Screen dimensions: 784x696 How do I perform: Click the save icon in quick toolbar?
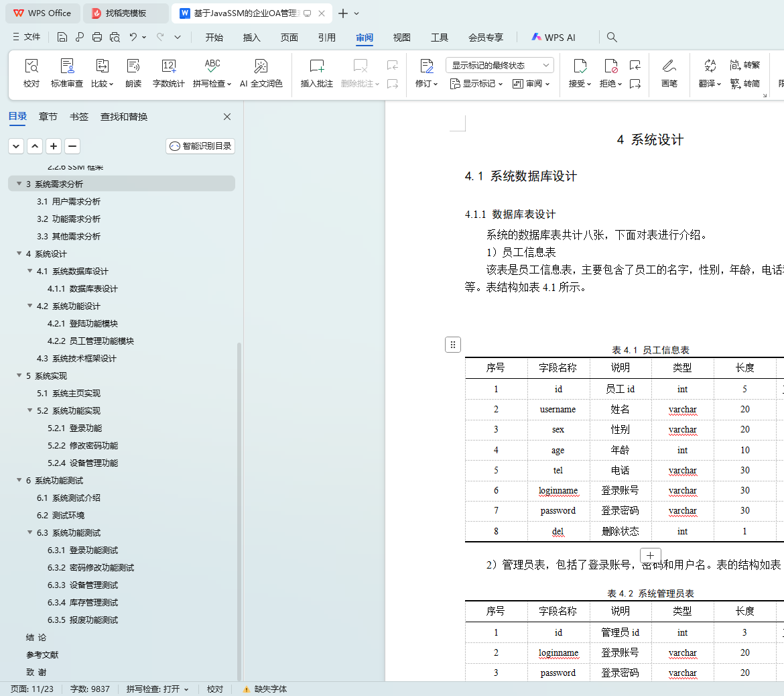pos(62,37)
